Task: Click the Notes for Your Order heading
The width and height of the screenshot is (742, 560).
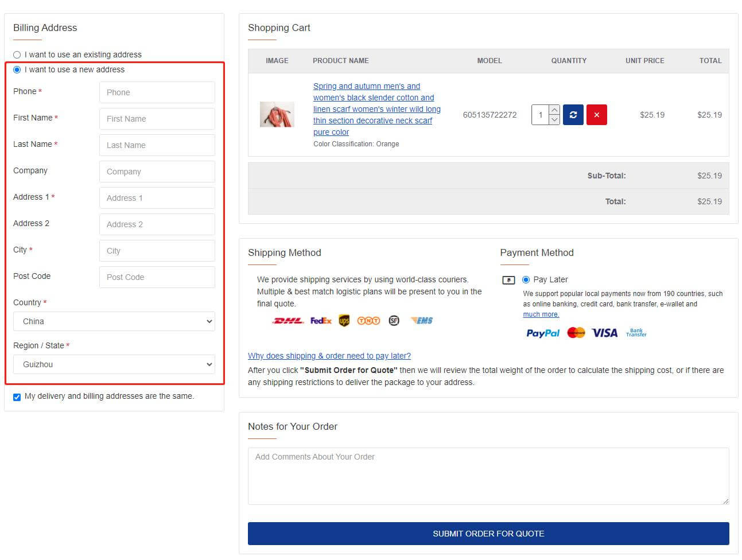Action: (293, 426)
